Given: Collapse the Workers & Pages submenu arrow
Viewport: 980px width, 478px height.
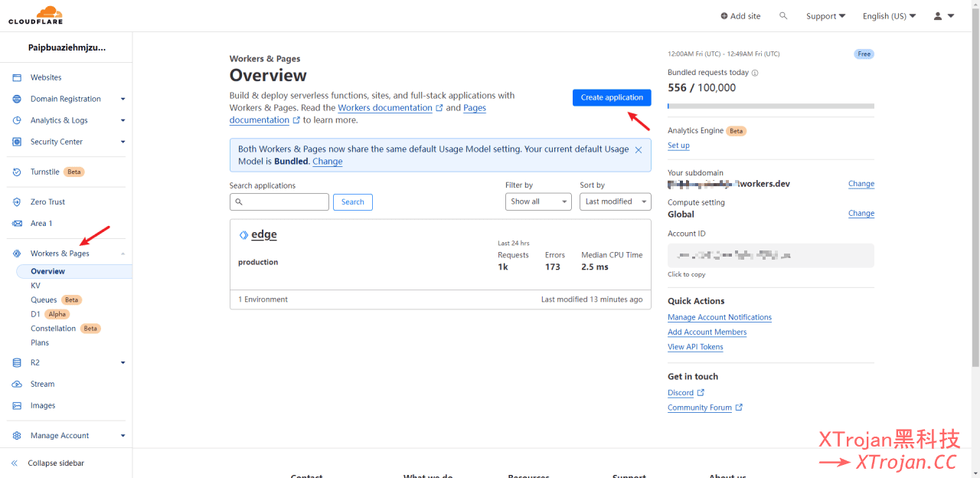Looking at the screenshot, I should coord(122,254).
